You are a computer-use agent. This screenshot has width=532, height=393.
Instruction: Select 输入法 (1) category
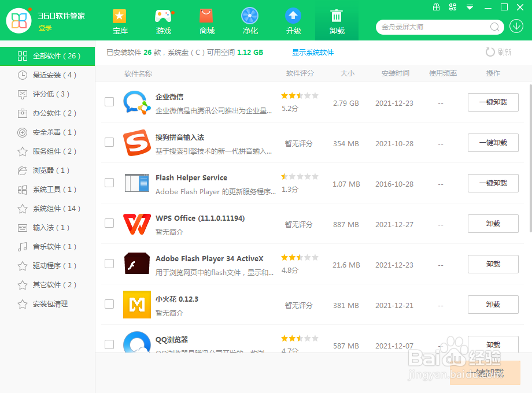(47, 228)
